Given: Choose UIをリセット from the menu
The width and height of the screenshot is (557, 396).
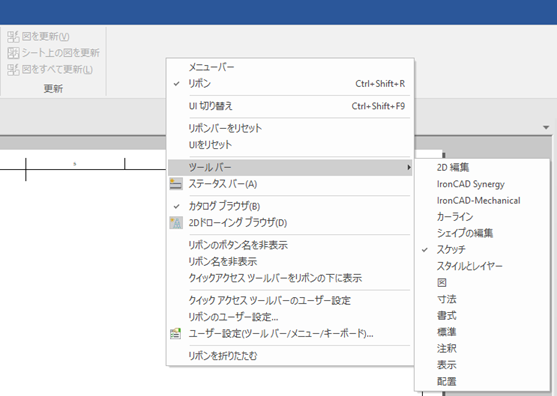Looking at the screenshot, I should point(290,145).
